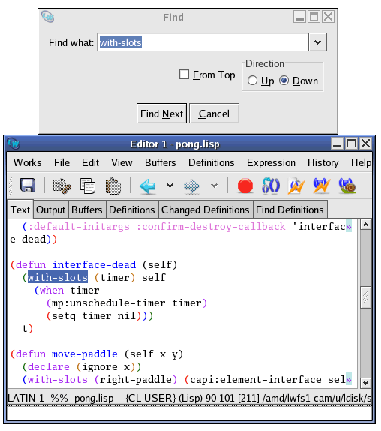Click the Cut toolbar icon

62,186
